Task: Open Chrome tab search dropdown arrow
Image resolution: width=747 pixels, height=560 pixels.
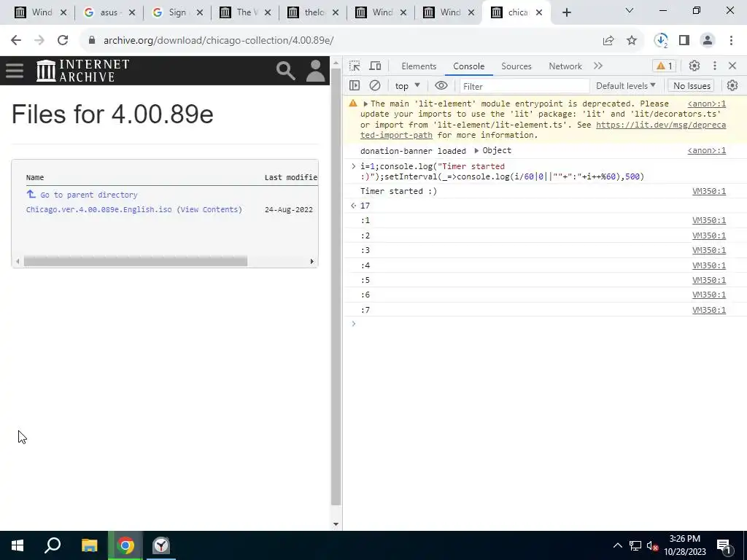Action: 630,10
